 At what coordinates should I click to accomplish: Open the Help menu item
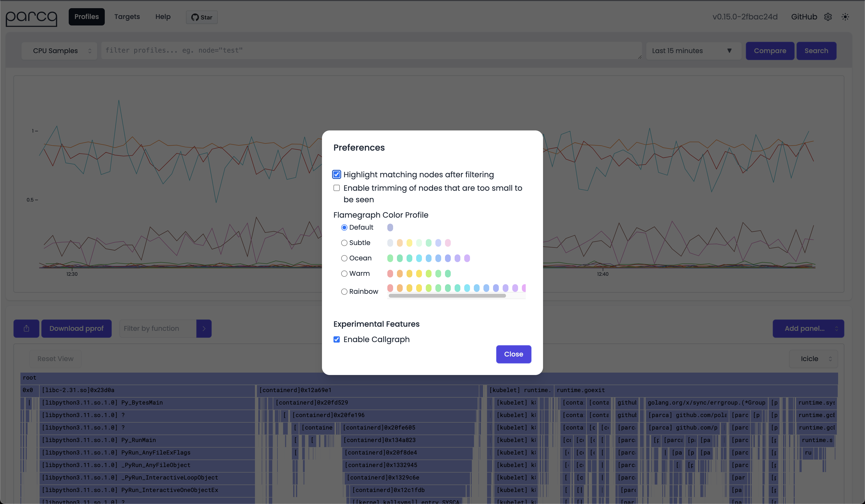pyautogui.click(x=163, y=17)
